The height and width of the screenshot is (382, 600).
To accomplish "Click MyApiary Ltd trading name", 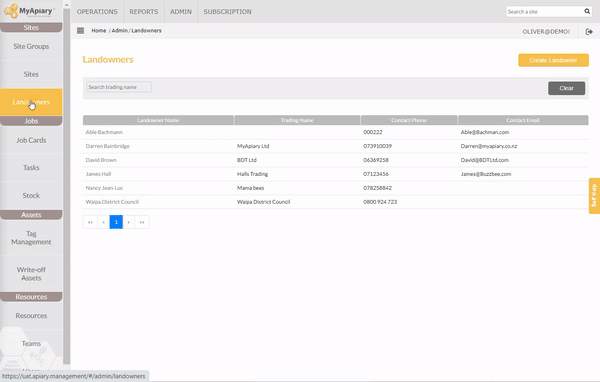I will point(253,146).
